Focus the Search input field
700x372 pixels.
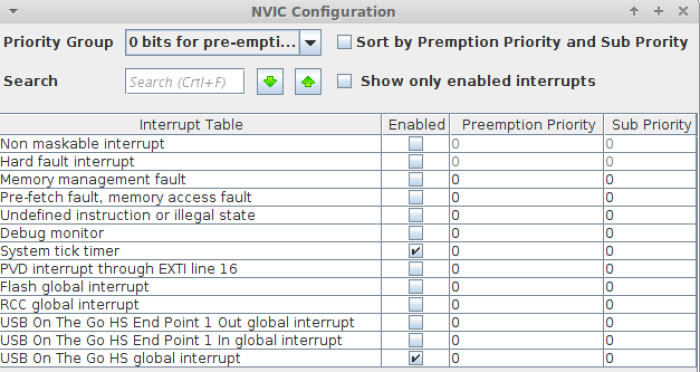click(x=185, y=81)
